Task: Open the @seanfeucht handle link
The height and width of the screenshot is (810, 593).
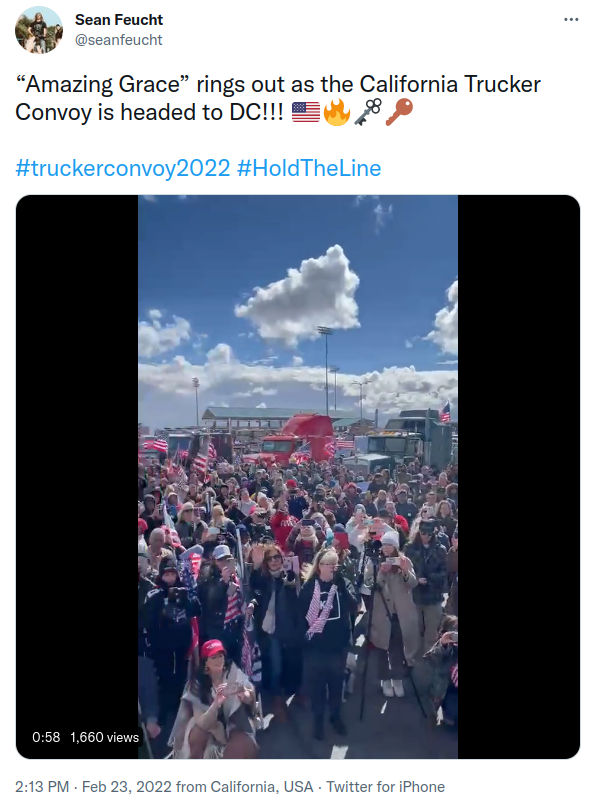Action: click(119, 40)
